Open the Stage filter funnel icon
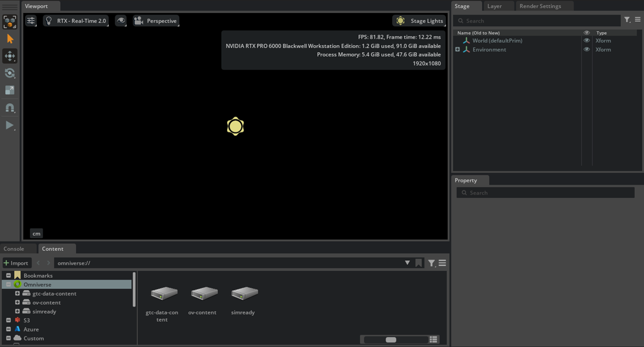Viewport: 644px width, 347px height. tap(627, 20)
